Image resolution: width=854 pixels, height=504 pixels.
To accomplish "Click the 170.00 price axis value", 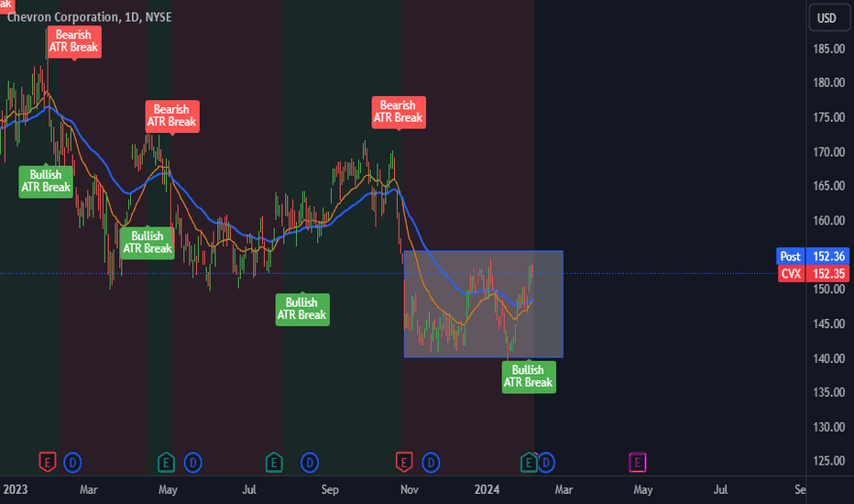I will pos(829,152).
